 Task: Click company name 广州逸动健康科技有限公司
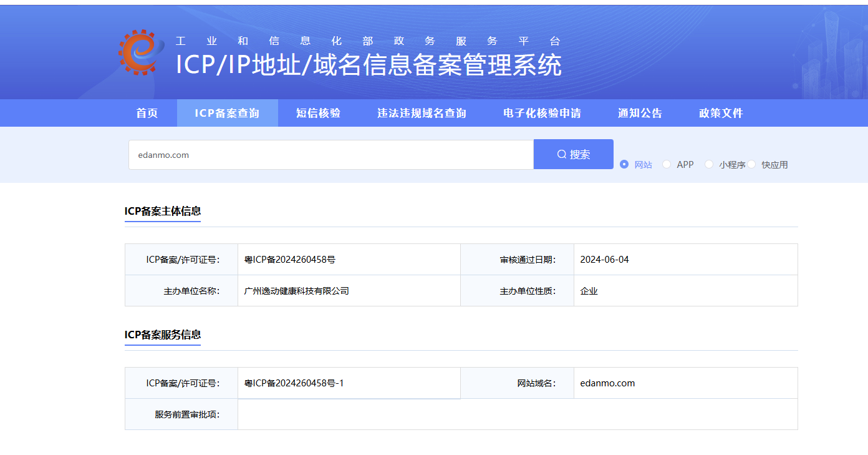pos(297,291)
